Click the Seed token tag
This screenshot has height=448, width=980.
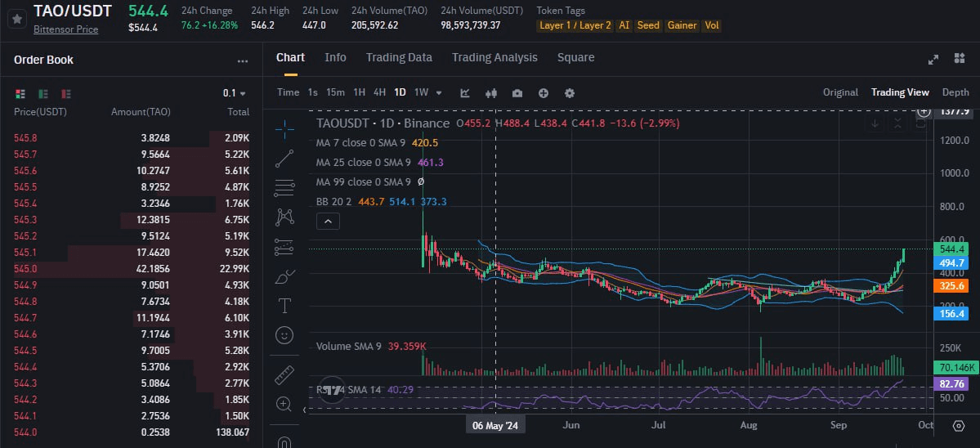point(648,25)
